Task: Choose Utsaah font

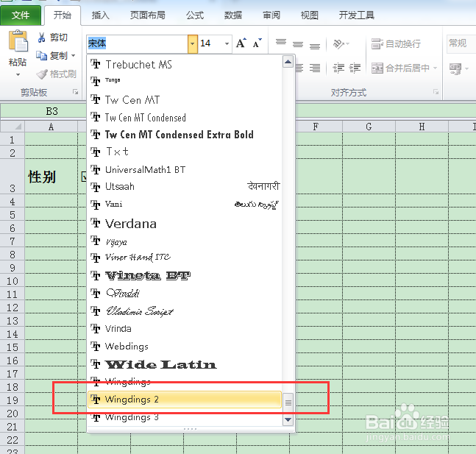Action: coord(185,186)
